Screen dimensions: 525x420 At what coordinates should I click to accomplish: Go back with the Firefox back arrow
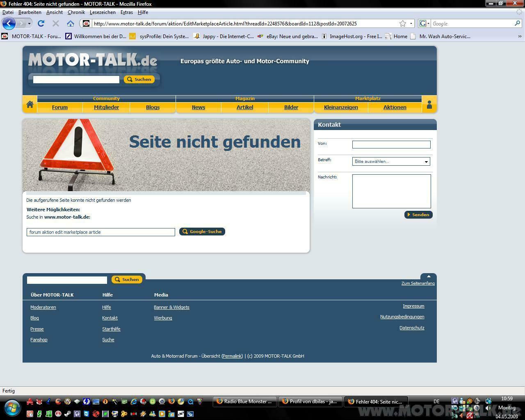(9, 23)
